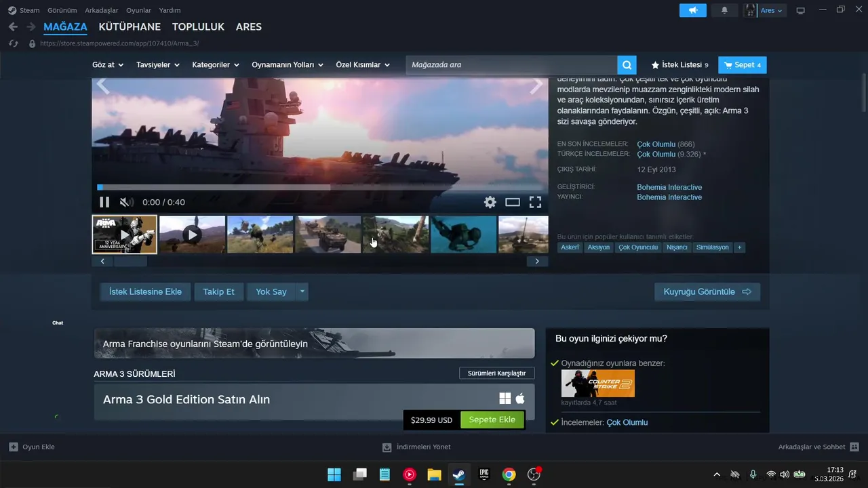Expand the Göz at dropdown

point(108,65)
